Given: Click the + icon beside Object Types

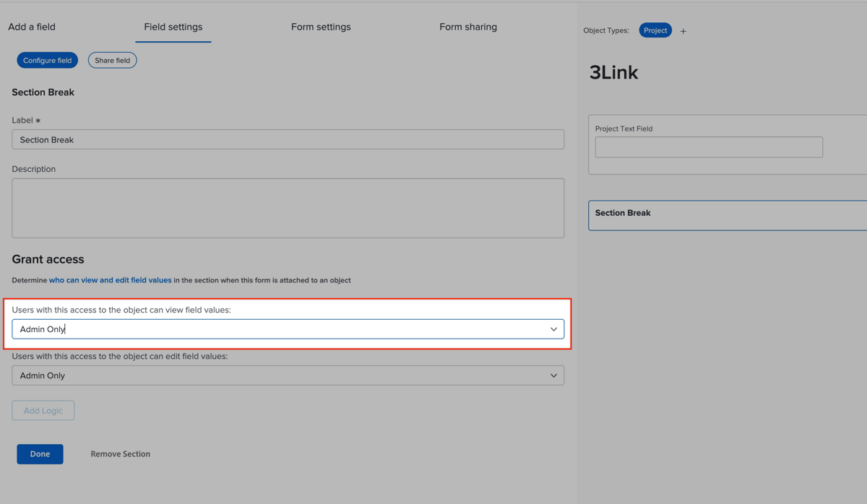Looking at the screenshot, I should (x=683, y=30).
